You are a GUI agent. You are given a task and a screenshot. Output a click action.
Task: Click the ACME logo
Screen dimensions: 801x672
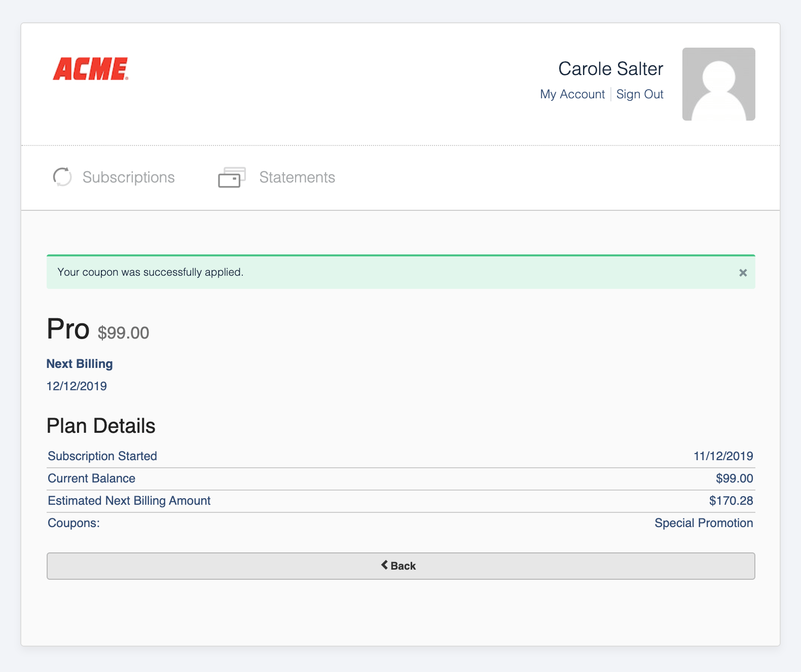tap(91, 69)
